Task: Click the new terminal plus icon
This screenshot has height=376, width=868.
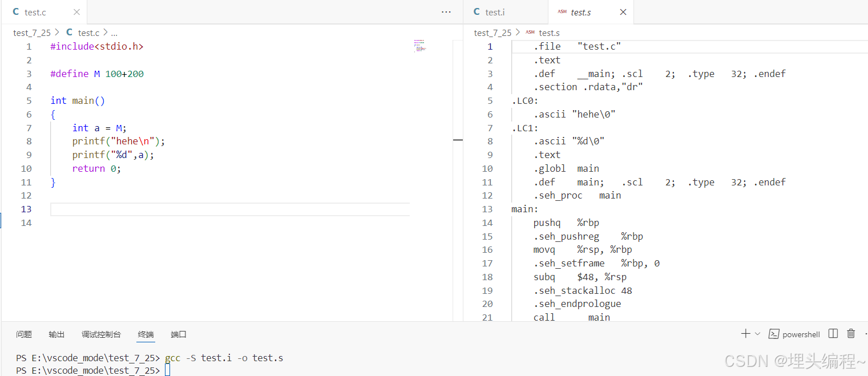Action: pyautogui.click(x=745, y=334)
